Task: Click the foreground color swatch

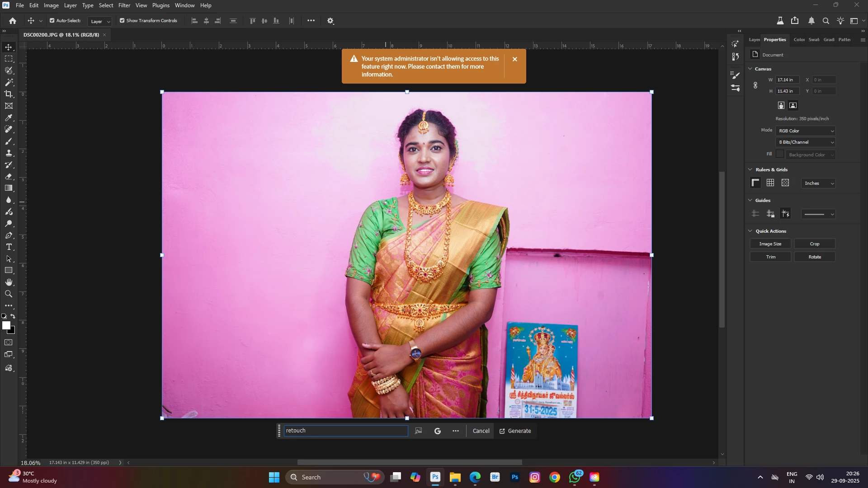Action: (x=6, y=325)
